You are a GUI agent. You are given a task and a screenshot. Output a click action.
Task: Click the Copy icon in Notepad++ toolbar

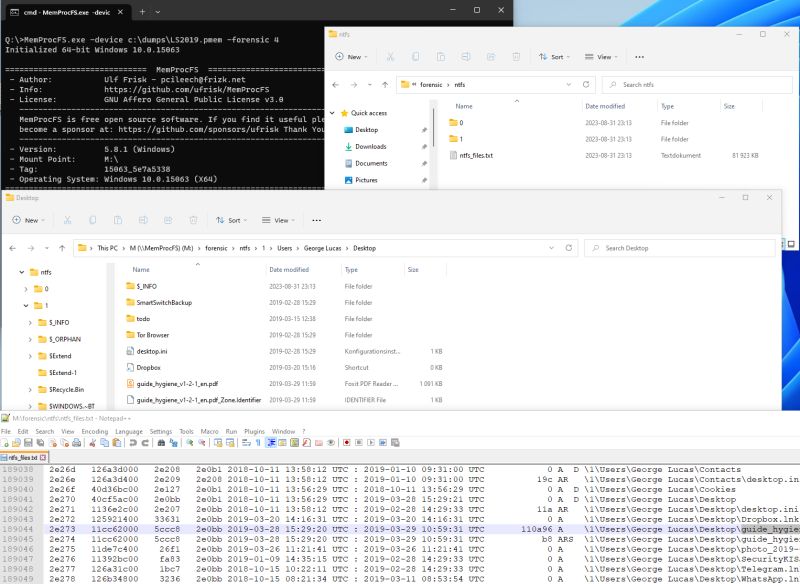(x=105, y=448)
